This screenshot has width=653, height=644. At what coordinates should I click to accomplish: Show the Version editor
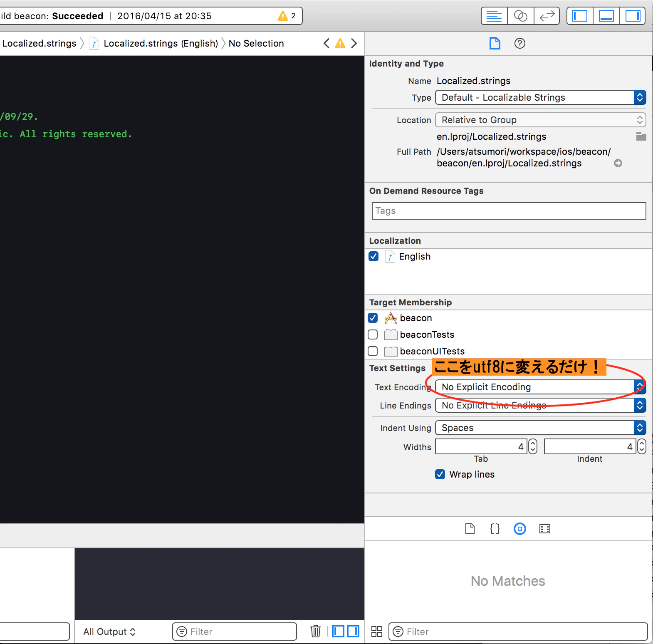(x=547, y=16)
